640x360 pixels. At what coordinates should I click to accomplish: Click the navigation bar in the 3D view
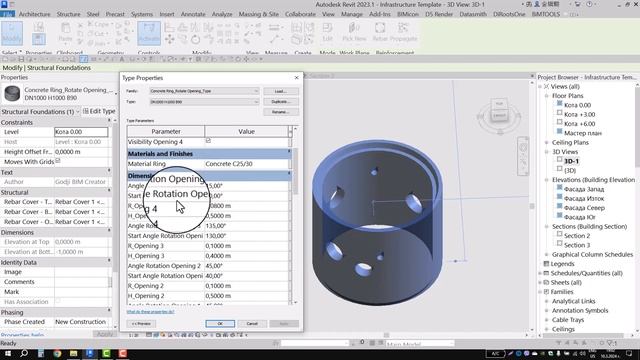point(523,156)
